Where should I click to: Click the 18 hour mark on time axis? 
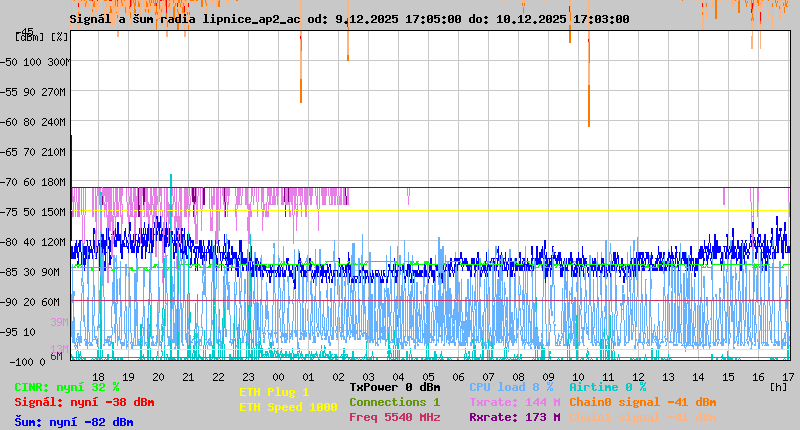[x=98, y=376]
